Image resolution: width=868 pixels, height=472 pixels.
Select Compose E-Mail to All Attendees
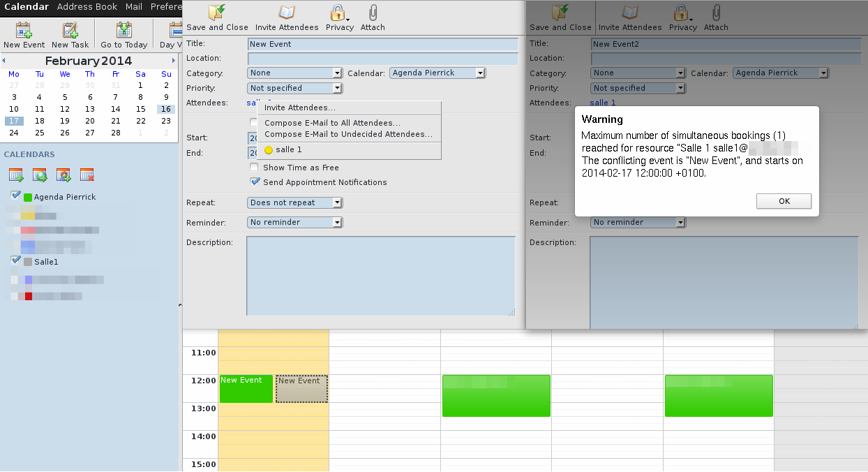click(x=333, y=123)
